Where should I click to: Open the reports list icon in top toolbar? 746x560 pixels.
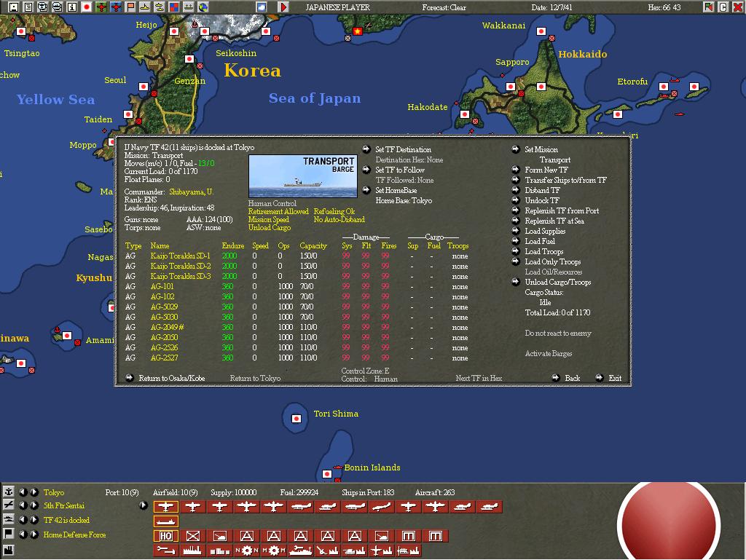(x=28, y=7)
